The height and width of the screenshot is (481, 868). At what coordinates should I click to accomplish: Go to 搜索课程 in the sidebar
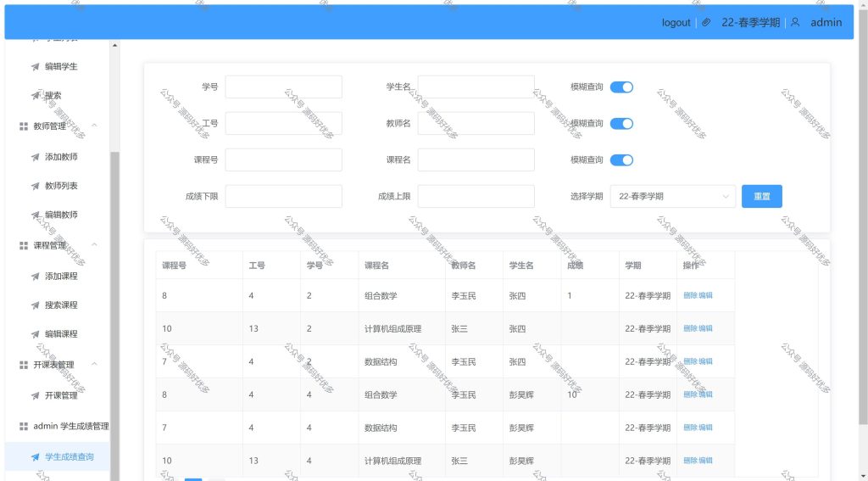pos(58,305)
